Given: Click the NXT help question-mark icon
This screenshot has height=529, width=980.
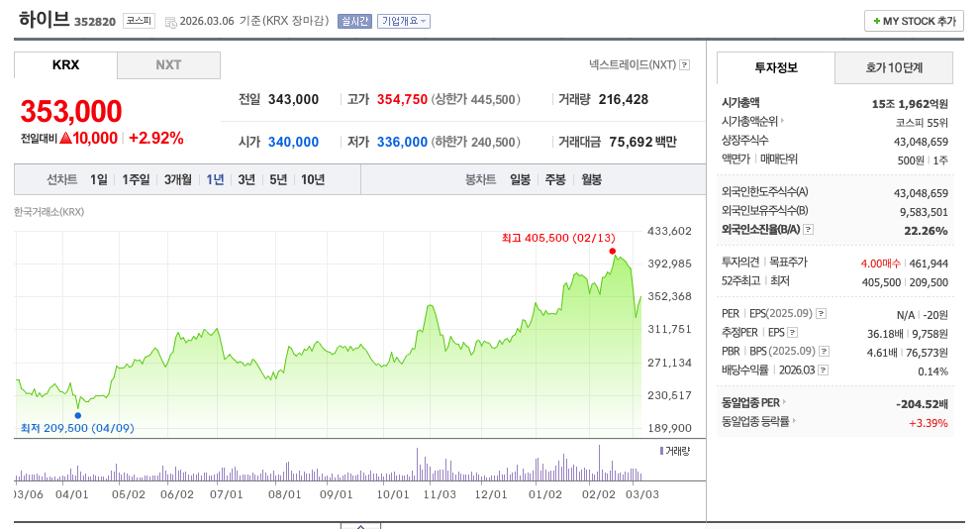Looking at the screenshot, I should click(x=684, y=65).
